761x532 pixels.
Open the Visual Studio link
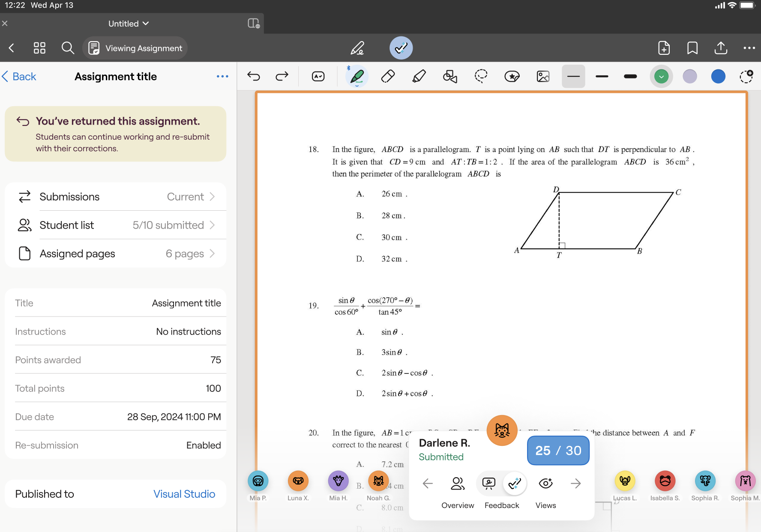184,494
